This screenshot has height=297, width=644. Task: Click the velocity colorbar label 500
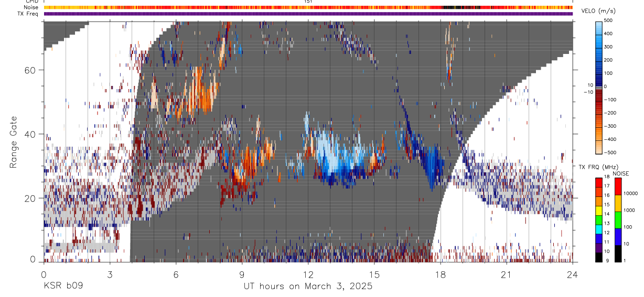click(x=609, y=21)
